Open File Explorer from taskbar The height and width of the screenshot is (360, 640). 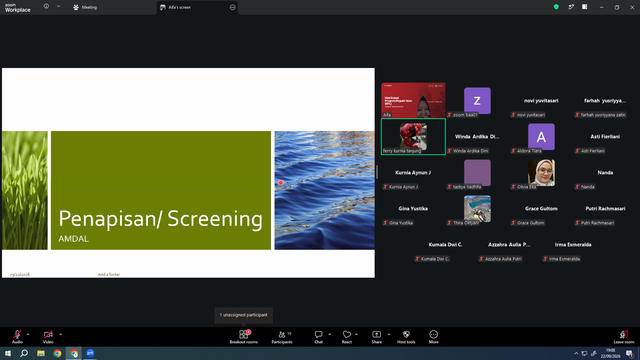pos(41,353)
